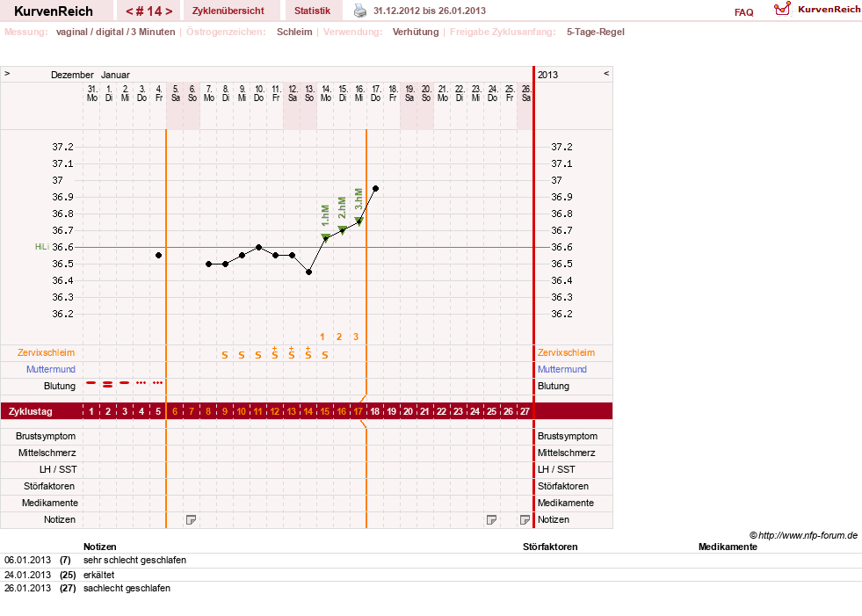The image size is (862, 616).
Task: Click 'vaginal / digital / 3 Minuten' value
Action: 115,32
